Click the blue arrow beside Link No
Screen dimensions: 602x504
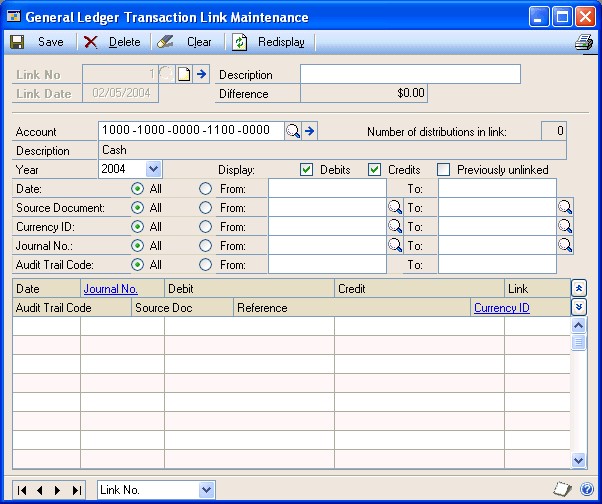click(x=201, y=74)
